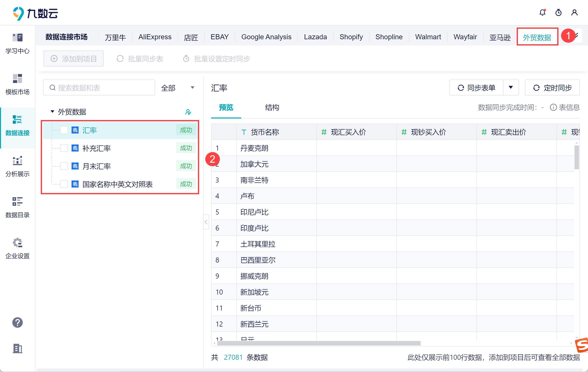This screenshot has width=588, height=372.
Task: Check the 汇率 table checkbox
Action: pyautogui.click(x=64, y=130)
